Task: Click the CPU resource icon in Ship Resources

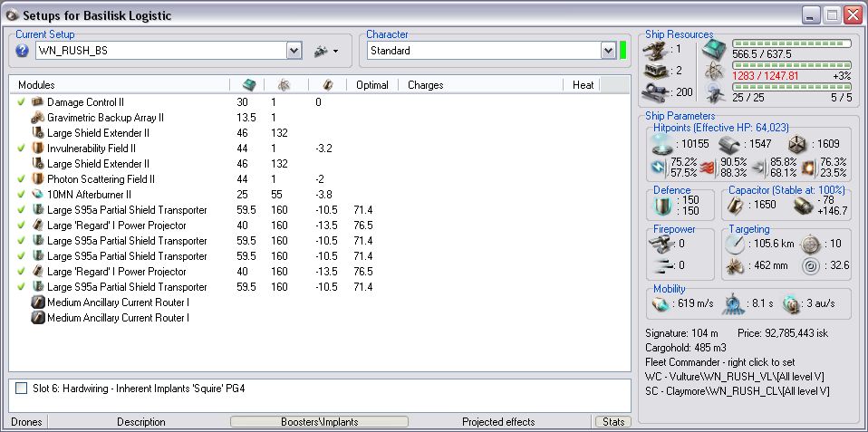Action: pos(715,50)
